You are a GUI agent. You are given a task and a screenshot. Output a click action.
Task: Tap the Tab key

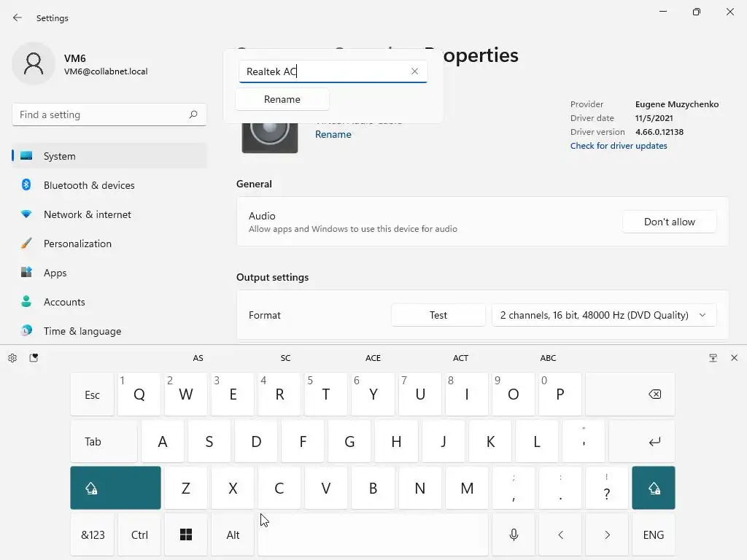(104, 441)
